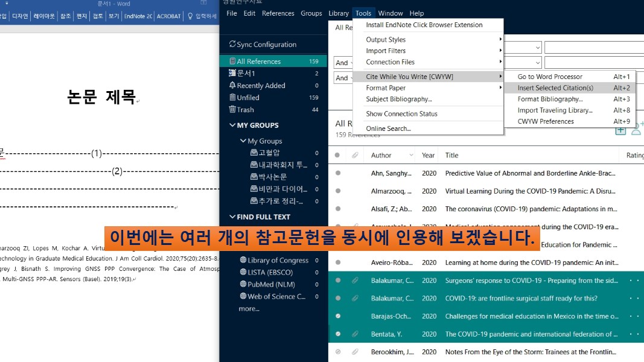Click the Web of Science globe icon
Screen dimensions: 644x362
[243, 296]
